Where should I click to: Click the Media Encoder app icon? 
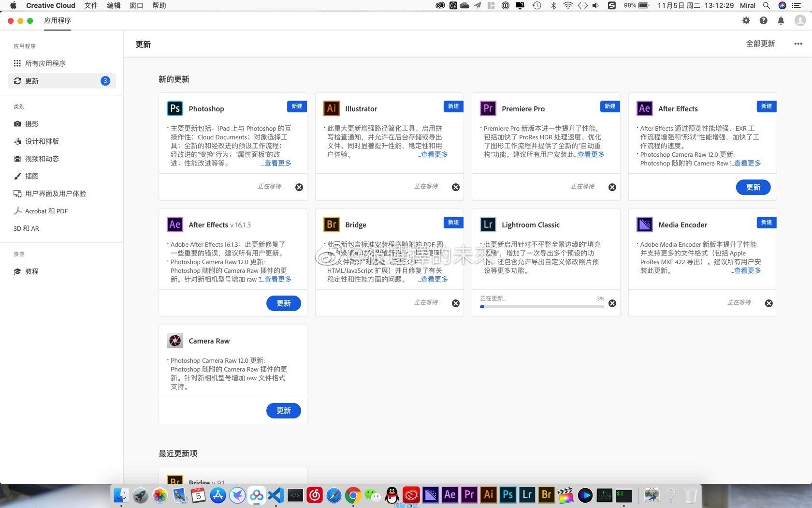[x=645, y=224]
